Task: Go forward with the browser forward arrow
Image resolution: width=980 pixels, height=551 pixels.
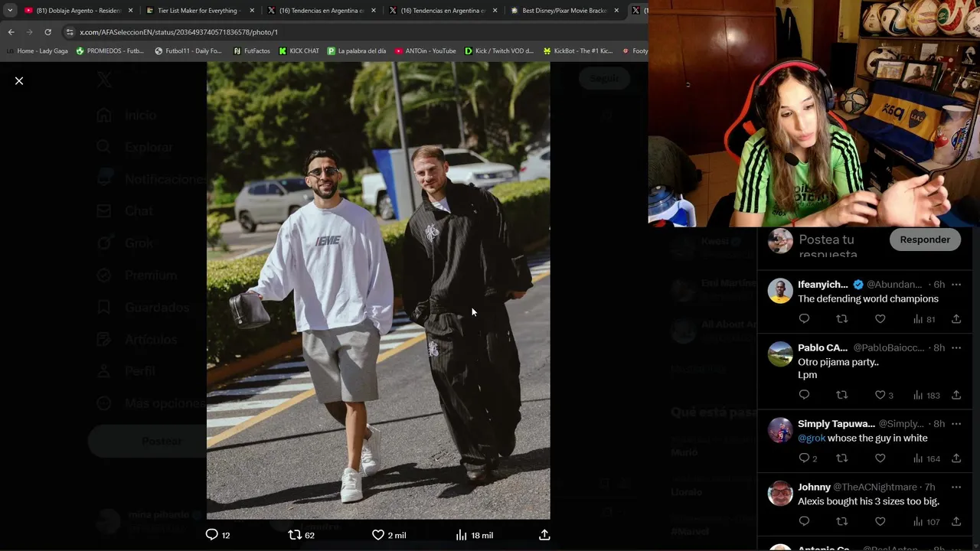Action: pyautogui.click(x=29, y=32)
